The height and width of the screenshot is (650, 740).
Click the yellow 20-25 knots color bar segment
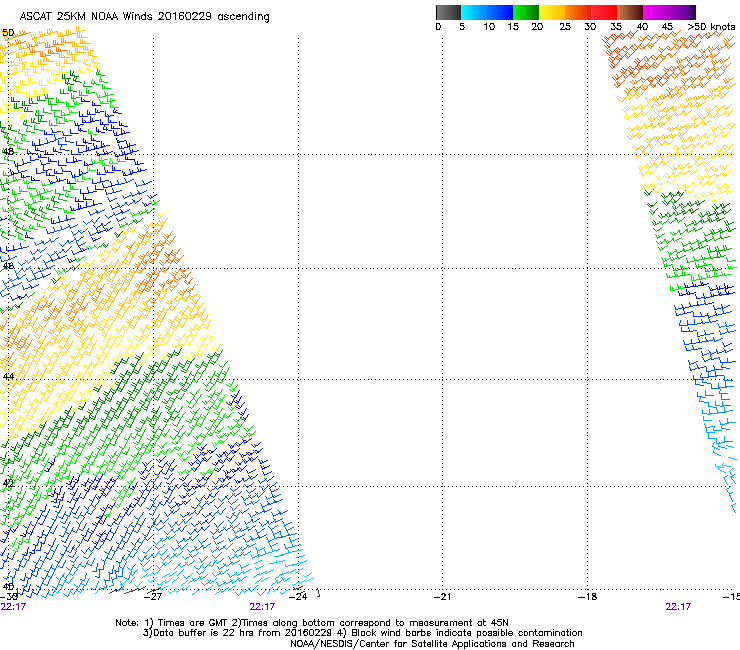(x=552, y=12)
